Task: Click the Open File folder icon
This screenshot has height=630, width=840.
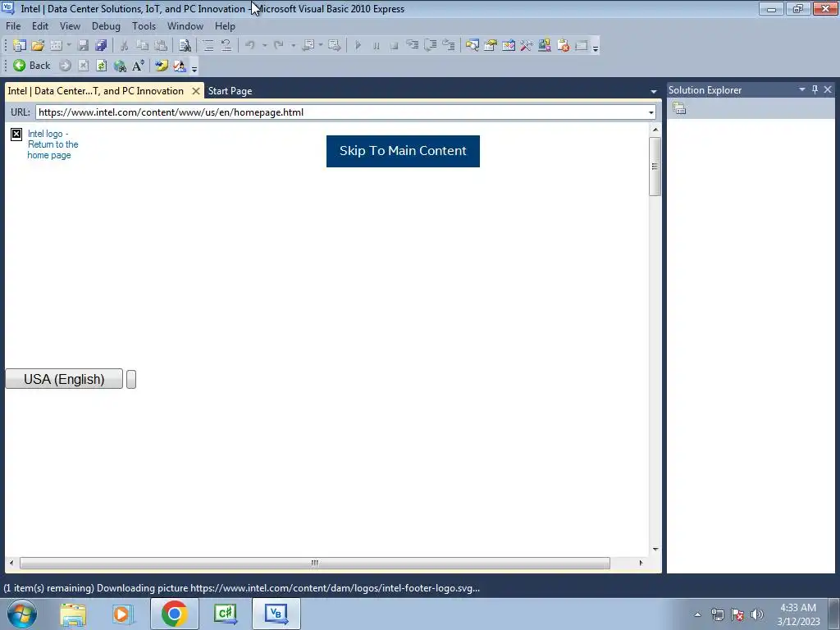Action: tap(38, 46)
